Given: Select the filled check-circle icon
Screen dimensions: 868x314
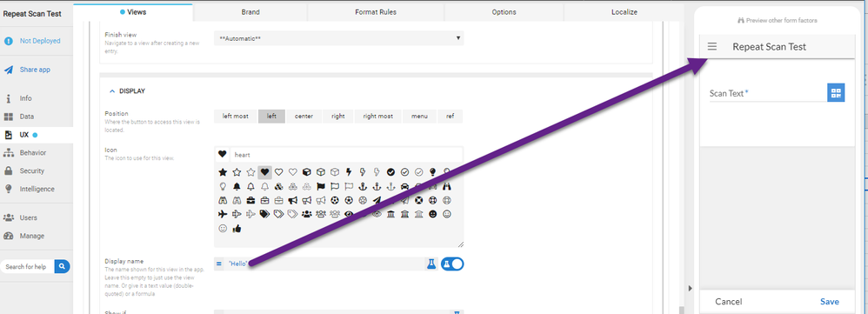Looking at the screenshot, I should [x=391, y=172].
